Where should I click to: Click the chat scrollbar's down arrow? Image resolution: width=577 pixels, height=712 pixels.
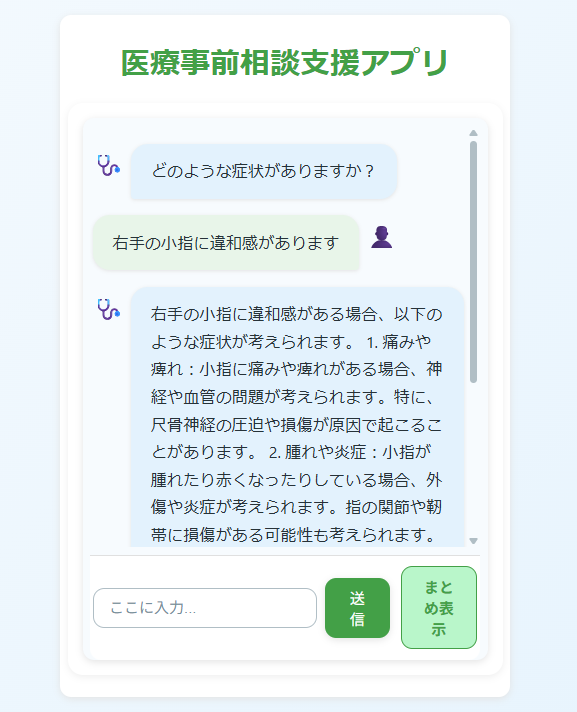pyautogui.click(x=473, y=541)
